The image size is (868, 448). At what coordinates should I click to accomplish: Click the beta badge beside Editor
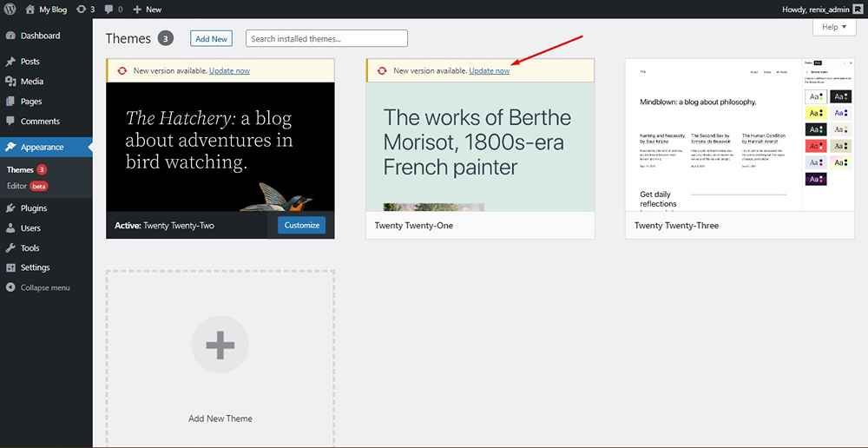(39, 187)
